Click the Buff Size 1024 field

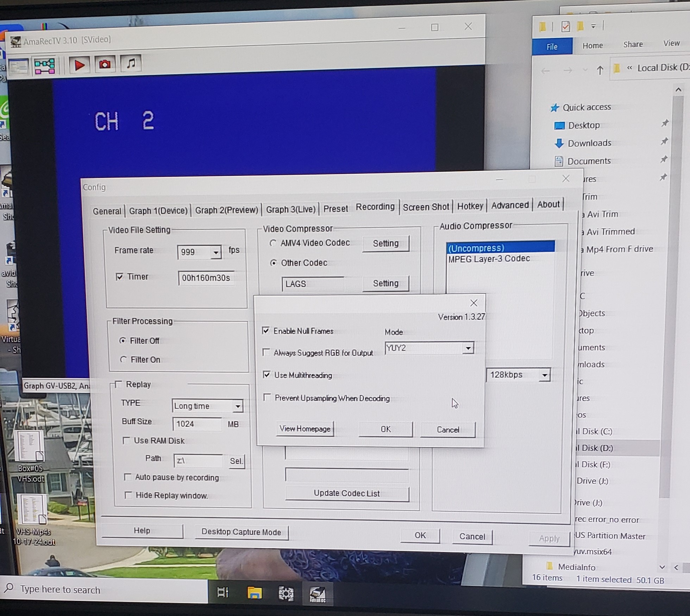click(197, 424)
